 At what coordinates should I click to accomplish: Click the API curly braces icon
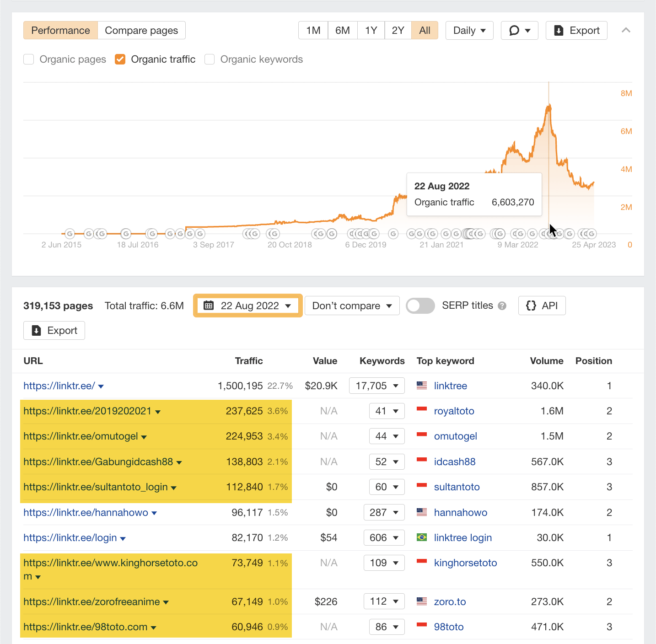tap(531, 305)
